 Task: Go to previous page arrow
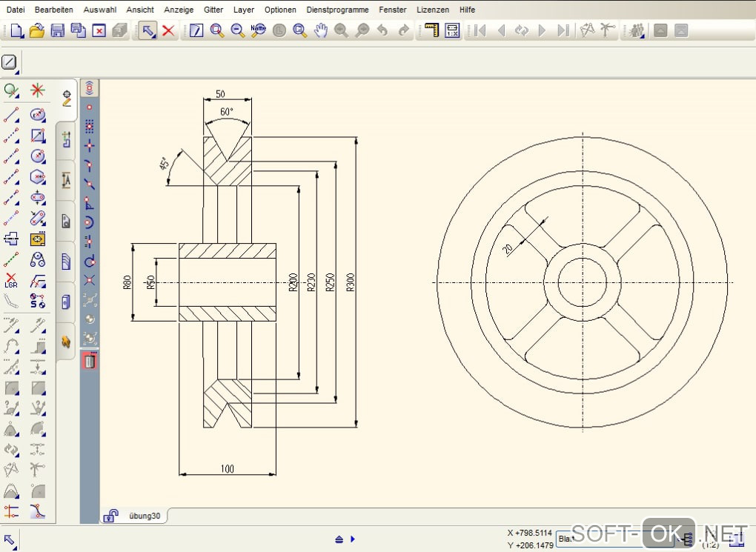501,30
